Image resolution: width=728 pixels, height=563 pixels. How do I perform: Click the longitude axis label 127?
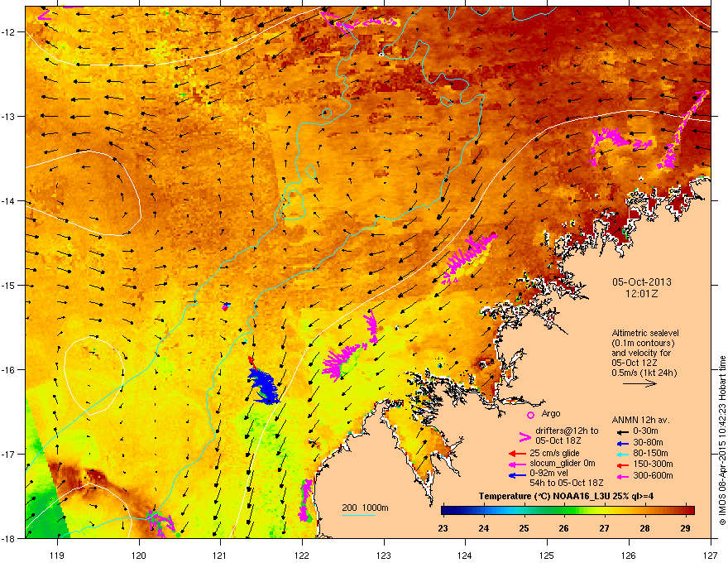point(711,555)
